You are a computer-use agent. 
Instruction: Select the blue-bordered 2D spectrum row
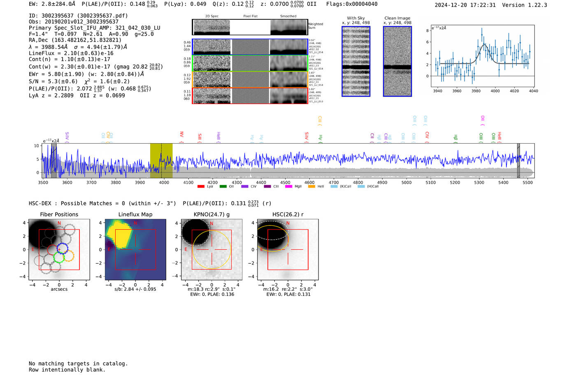coord(250,47)
